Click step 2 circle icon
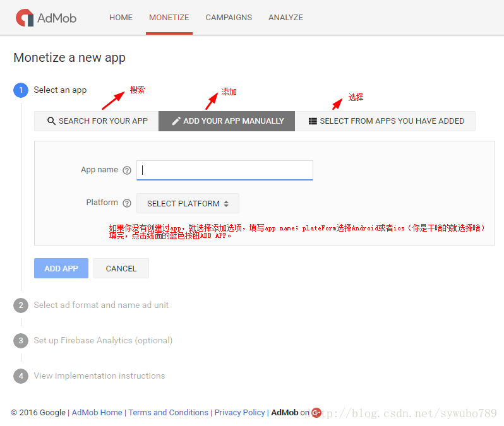 coord(21,305)
